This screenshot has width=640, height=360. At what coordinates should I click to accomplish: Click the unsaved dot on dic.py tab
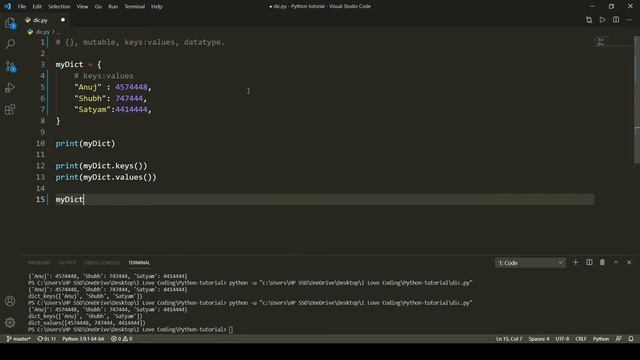[63, 20]
